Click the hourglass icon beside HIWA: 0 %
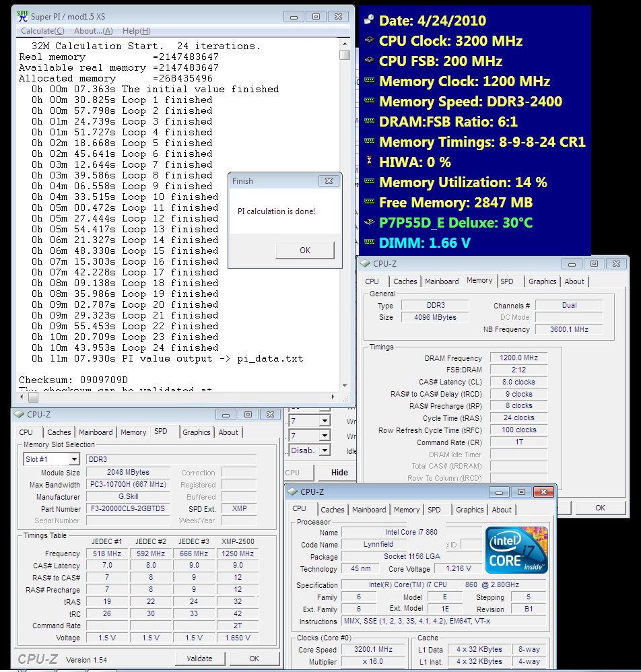 coord(369,161)
